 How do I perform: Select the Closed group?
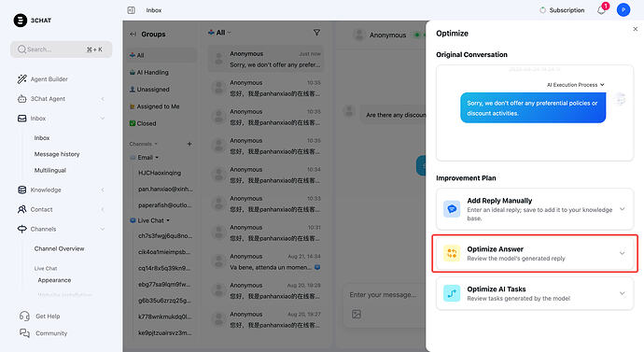point(161,123)
